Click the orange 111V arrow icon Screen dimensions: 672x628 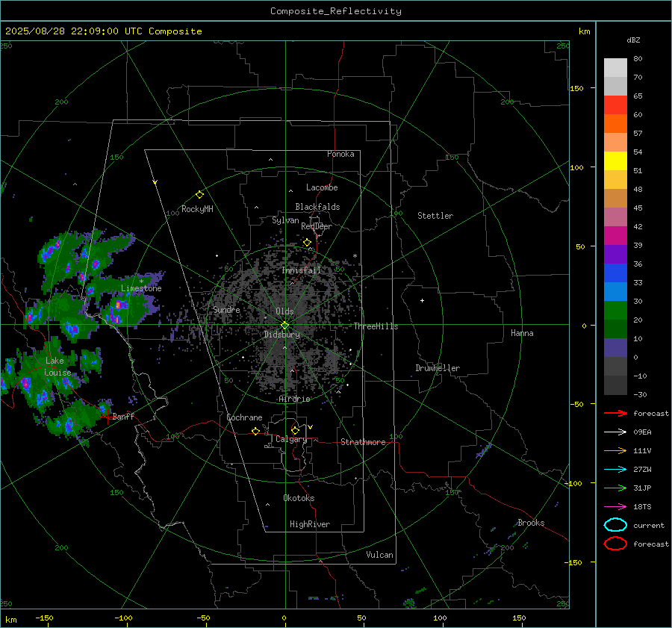coord(615,450)
